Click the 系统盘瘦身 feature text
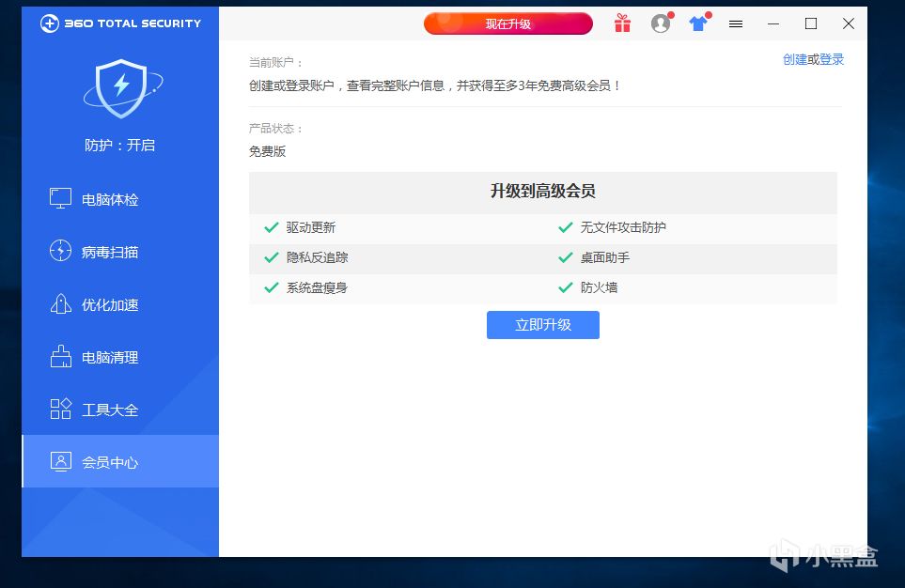905x588 pixels. [x=318, y=287]
